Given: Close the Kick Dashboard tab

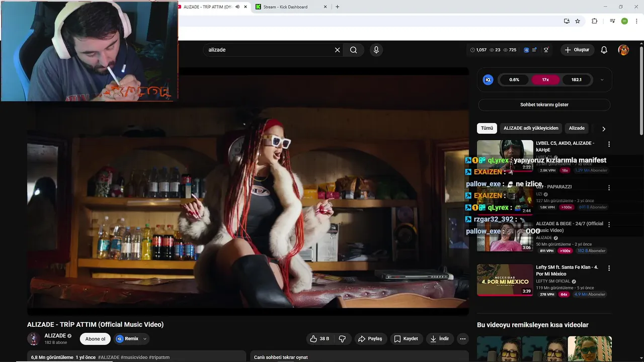Looking at the screenshot, I should [325, 7].
